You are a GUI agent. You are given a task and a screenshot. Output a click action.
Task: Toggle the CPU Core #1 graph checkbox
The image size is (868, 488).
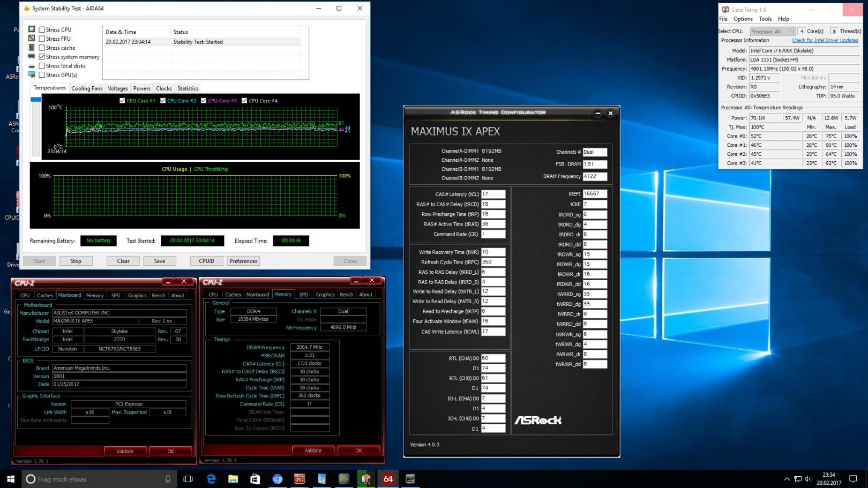(122, 101)
